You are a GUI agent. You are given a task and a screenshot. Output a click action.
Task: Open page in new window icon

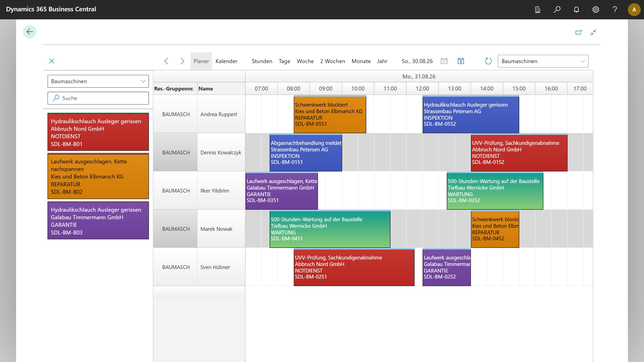[579, 32]
